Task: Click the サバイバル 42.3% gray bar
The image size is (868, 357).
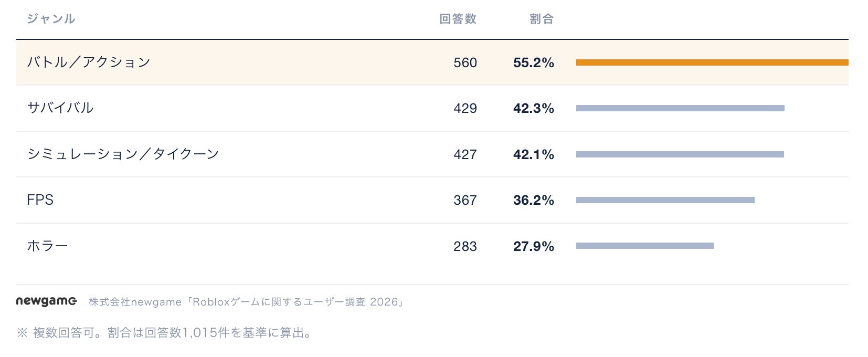Action: (x=680, y=108)
